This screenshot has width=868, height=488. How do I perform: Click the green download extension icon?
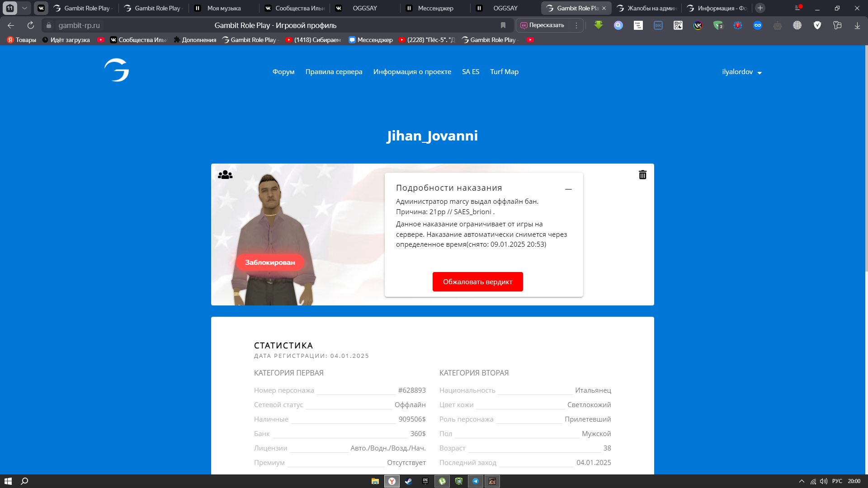pos(599,25)
